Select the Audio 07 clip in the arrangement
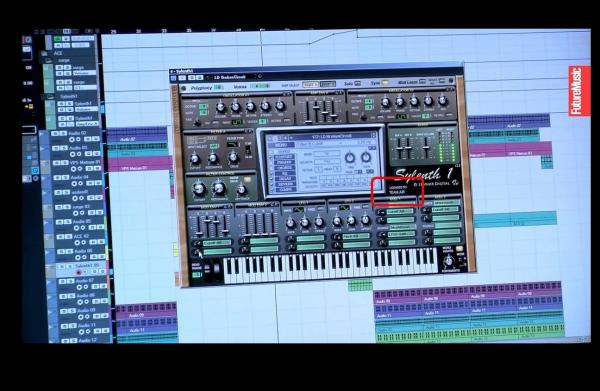 click(x=137, y=139)
